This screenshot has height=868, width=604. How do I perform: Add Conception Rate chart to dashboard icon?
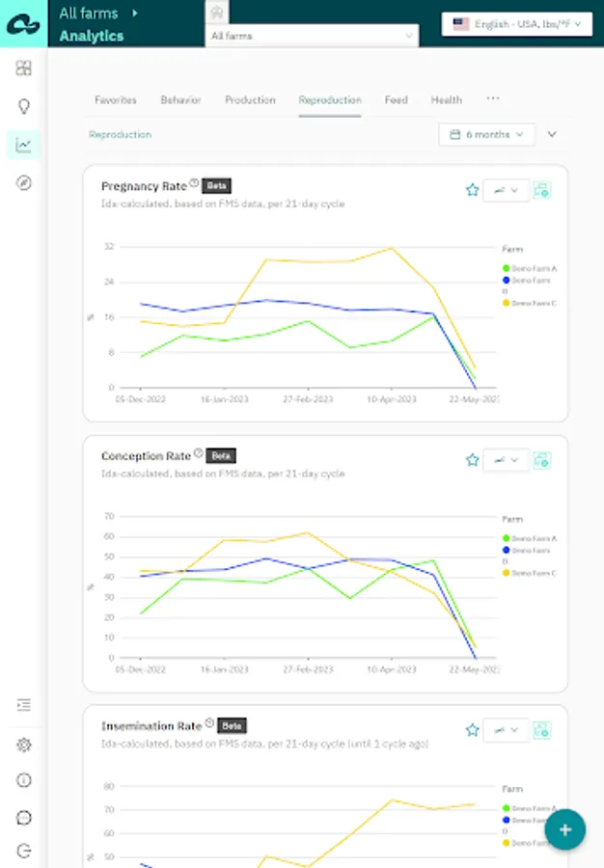tap(542, 460)
